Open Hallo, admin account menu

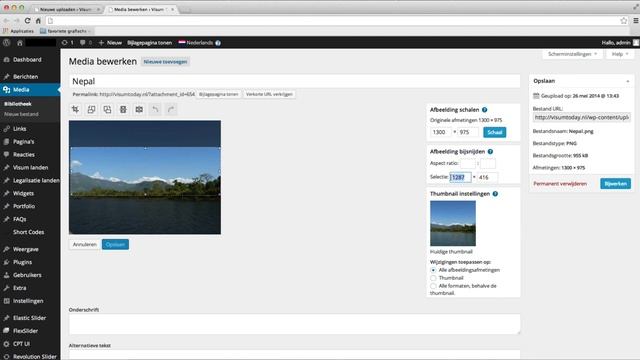point(620,42)
